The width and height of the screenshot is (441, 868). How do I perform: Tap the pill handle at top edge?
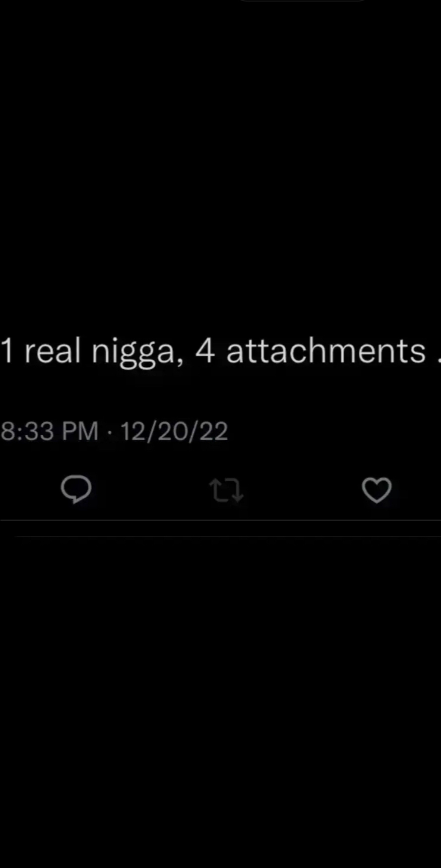pos(303,1)
